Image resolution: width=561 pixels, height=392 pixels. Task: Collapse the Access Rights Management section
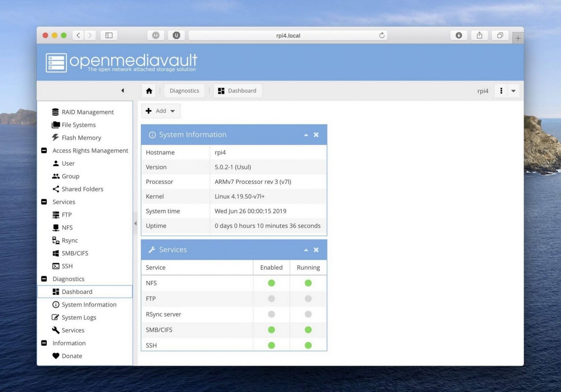tap(44, 150)
